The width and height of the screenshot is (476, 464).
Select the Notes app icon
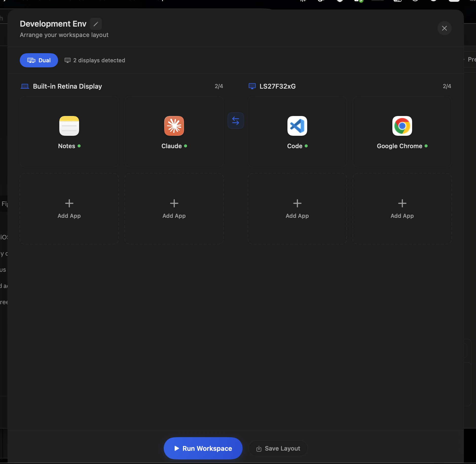point(69,126)
